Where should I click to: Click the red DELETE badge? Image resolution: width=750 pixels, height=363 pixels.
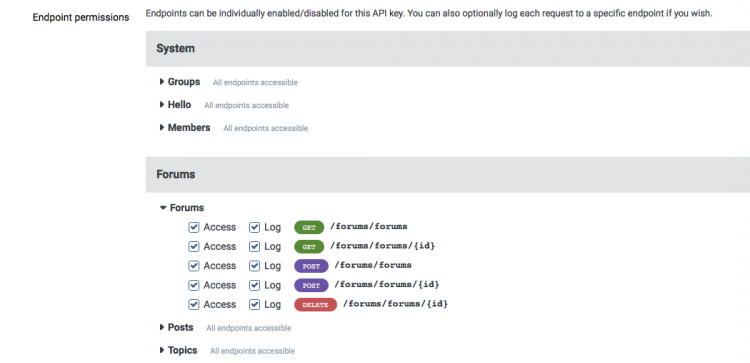(x=316, y=305)
